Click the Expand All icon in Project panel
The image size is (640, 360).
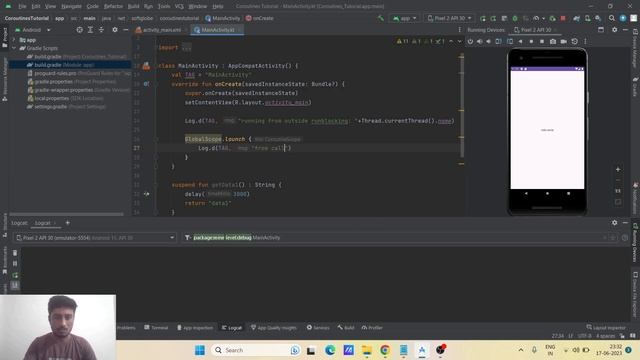(90, 30)
